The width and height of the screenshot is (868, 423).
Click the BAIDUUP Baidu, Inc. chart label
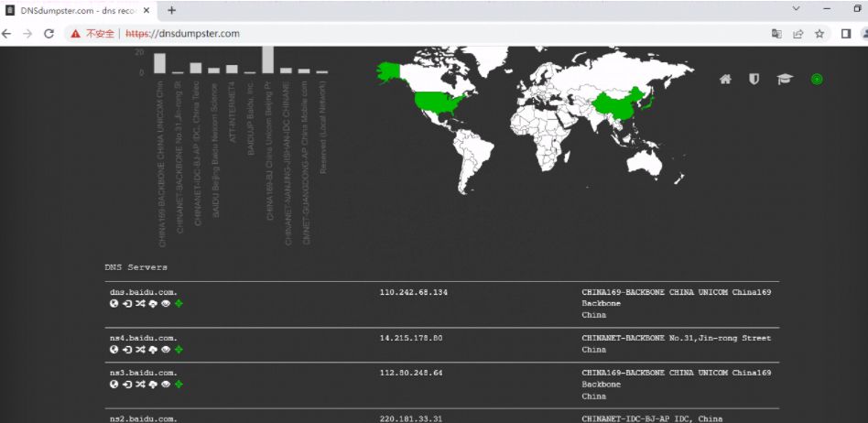tap(250, 117)
